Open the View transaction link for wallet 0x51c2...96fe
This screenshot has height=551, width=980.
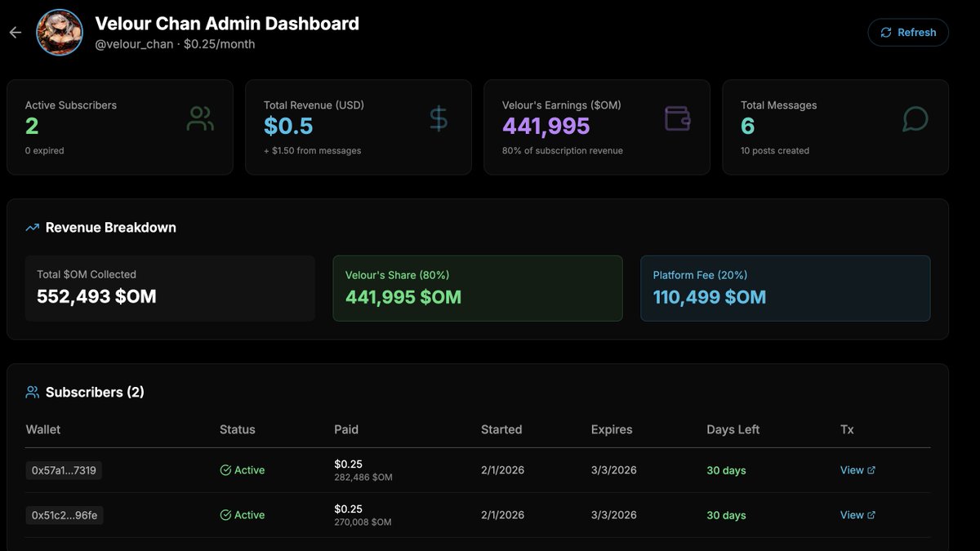pos(853,514)
